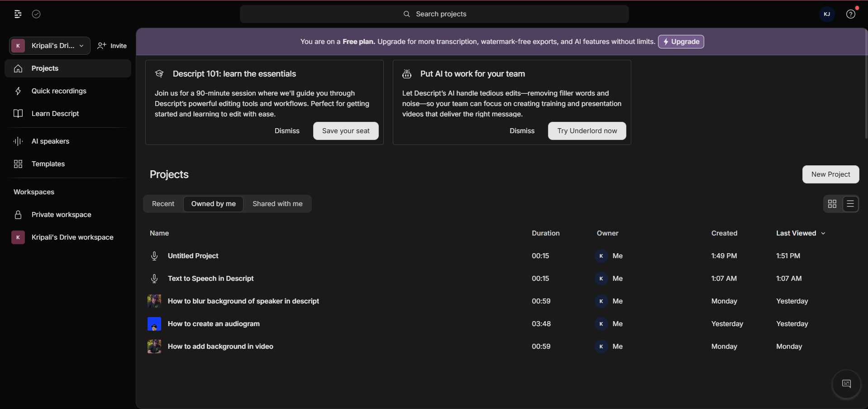This screenshot has width=868, height=409.
Task: Open Quick recordings from sidebar
Action: pyautogui.click(x=59, y=91)
